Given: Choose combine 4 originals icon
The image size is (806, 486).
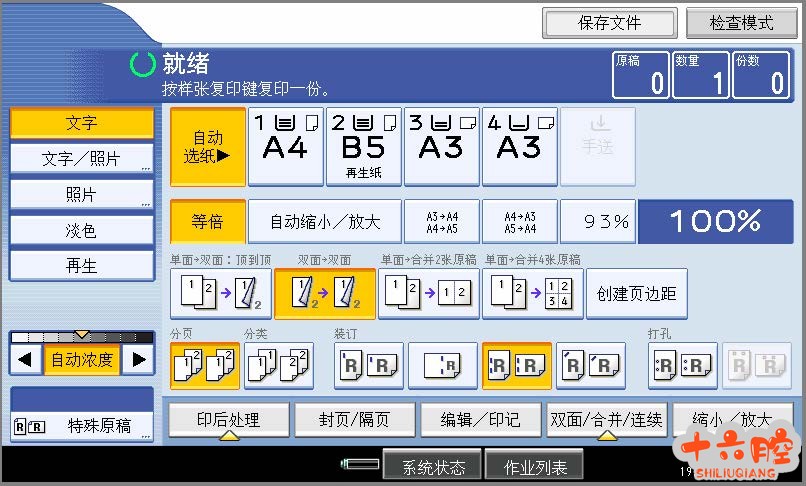Looking at the screenshot, I should click(x=533, y=293).
